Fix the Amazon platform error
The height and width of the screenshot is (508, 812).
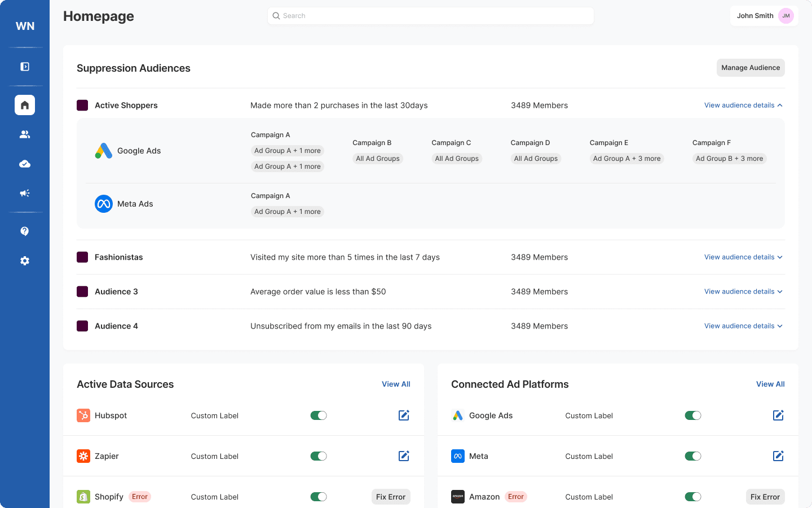(x=765, y=497)
